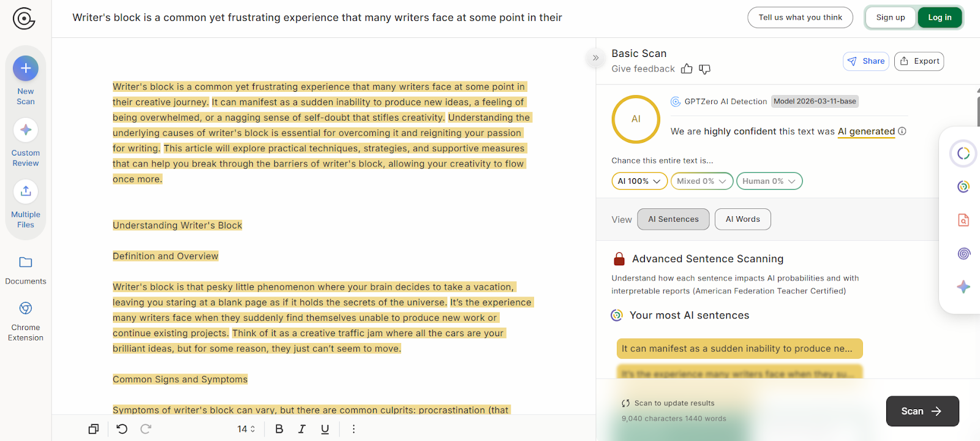Click the Give feedback label
980x441 pixels.
point(643,69)
